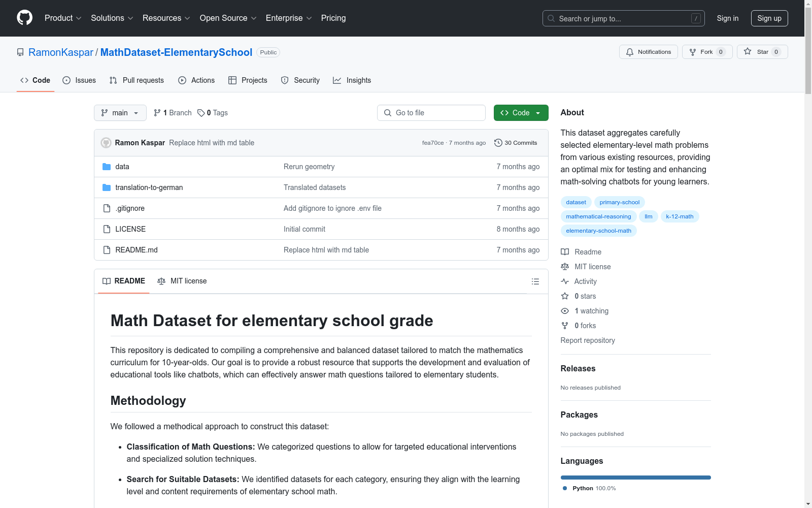Click the slash shortcut key icon in search

point(696,18)
